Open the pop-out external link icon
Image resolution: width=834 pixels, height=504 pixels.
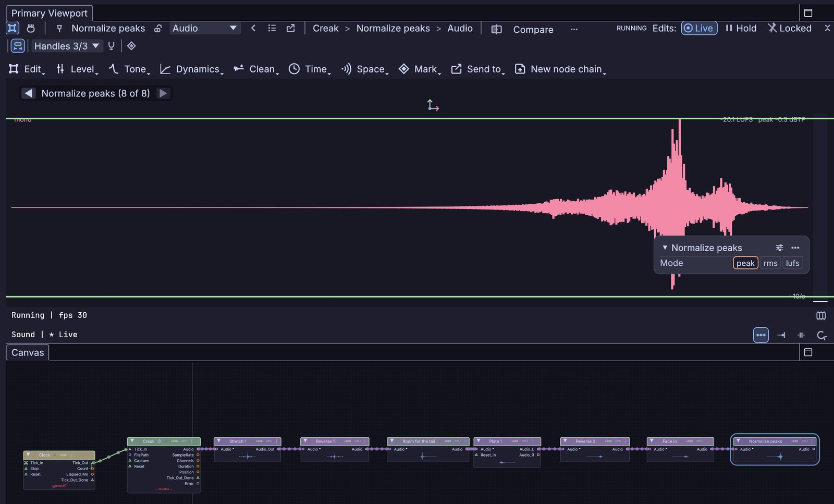coord(291,28)
